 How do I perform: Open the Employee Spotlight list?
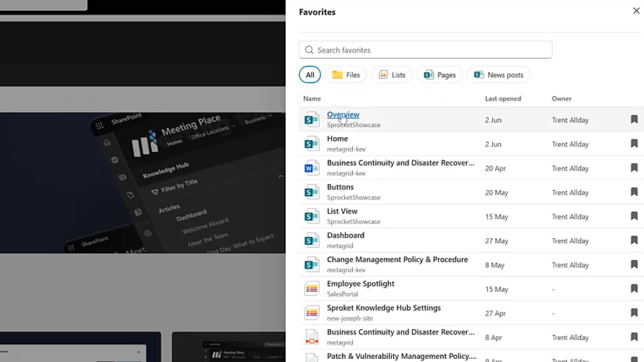361,283
